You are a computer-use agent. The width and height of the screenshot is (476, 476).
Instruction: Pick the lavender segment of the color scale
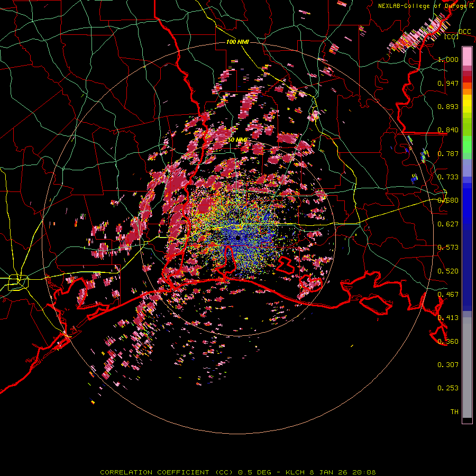pyautogui.click(x=467, y=168)
